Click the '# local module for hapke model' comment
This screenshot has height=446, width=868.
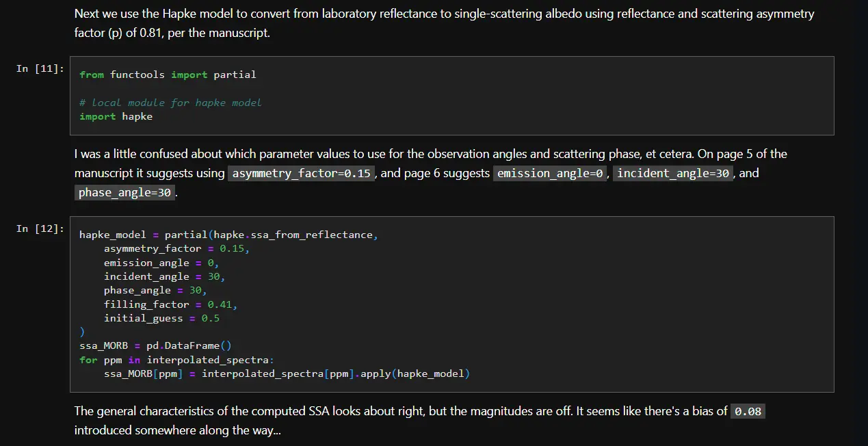(x=170, y=103)
